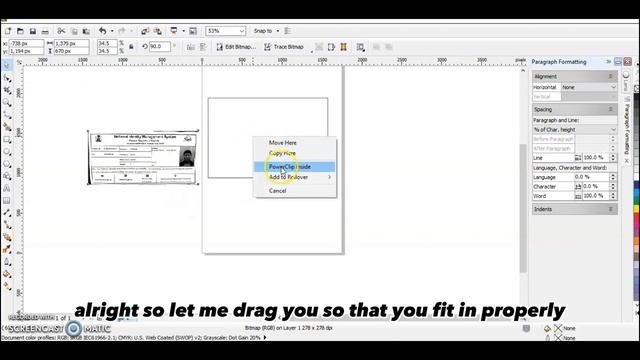The width and height of the screenshot is (640, 360).
Task: Choose Copy Here from the context menu
Action: [282, 153]
